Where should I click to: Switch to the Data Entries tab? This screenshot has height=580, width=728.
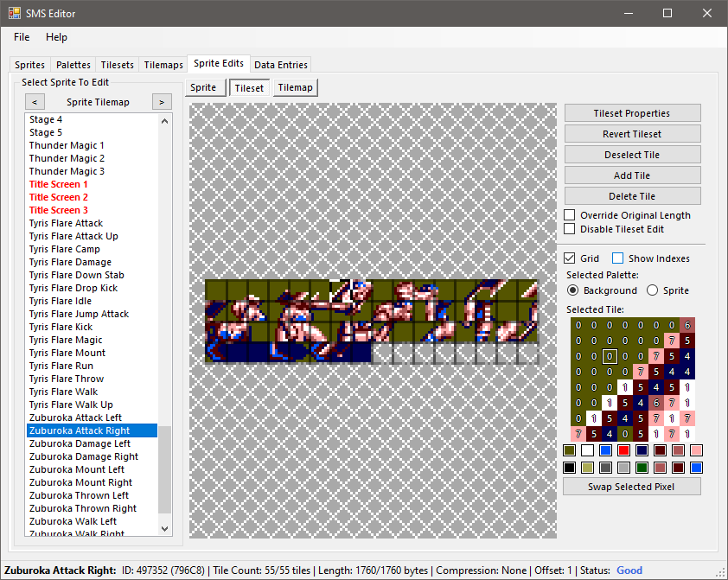(x=281, y=65)
